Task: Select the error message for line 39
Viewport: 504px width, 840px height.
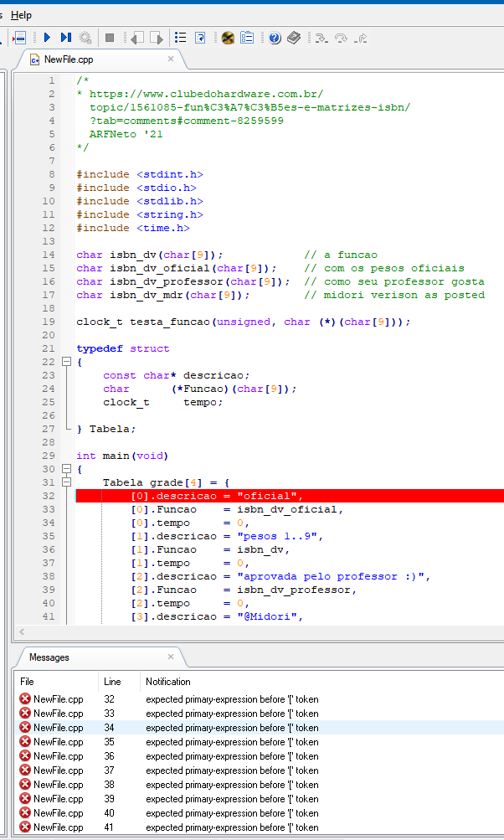Action: [x=259, y=799]
